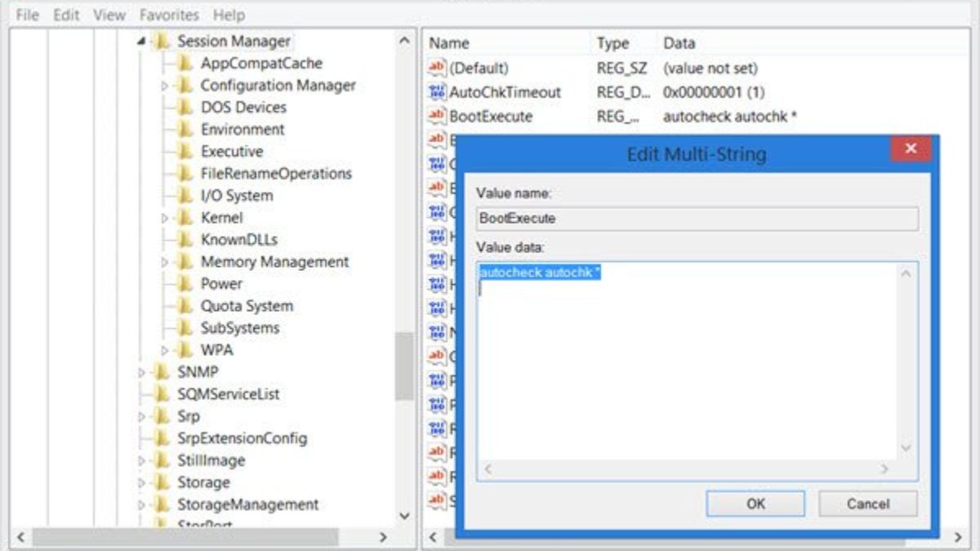Select the WPA folder icon
Image resolution: width=980 pixels, height=551 pixels.
(x=185, y=349)
